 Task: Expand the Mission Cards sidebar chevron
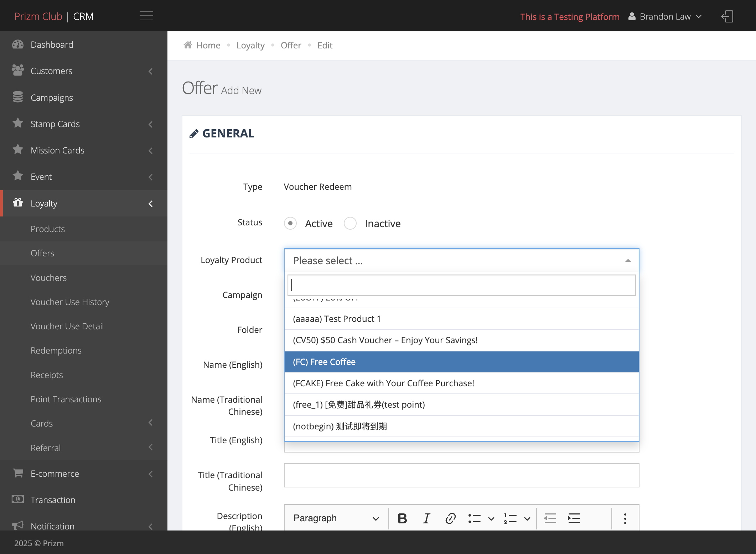tap(151, 151)
